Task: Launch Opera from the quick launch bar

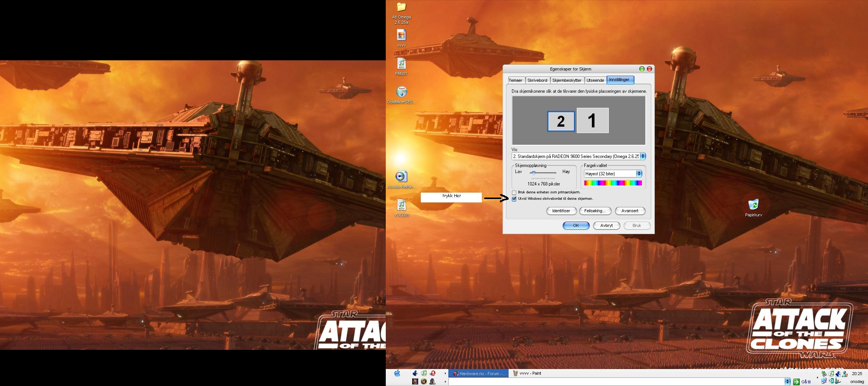Action: click(x=433, y=373)
